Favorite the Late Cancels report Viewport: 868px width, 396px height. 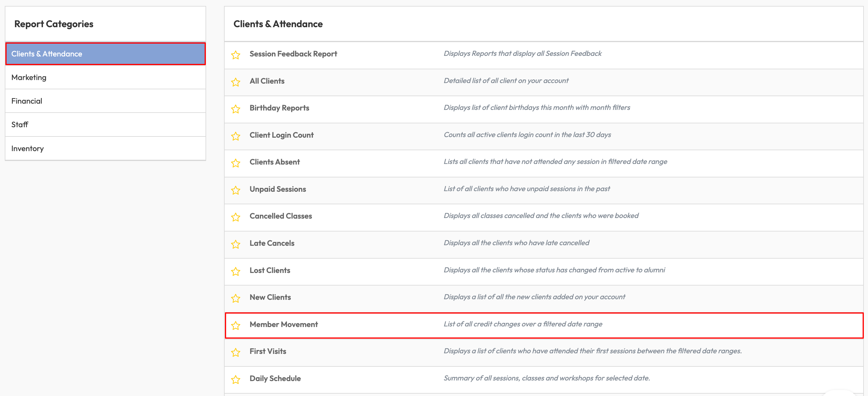pos(236,244)
